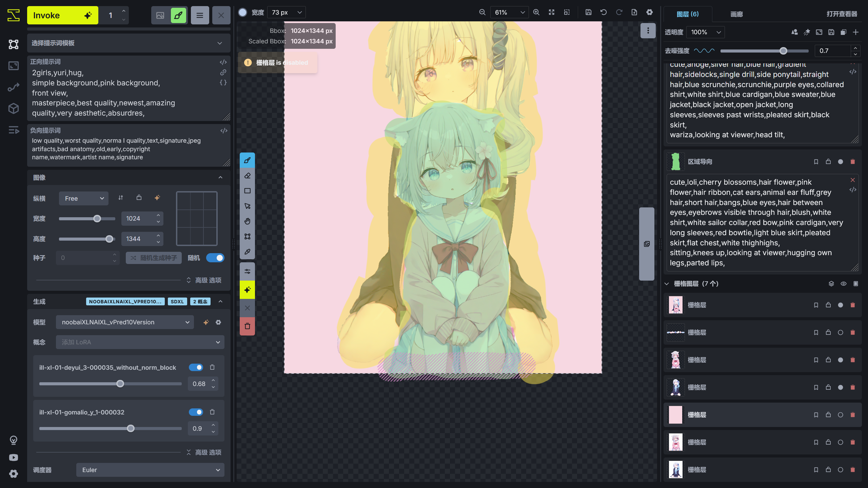
Task: Disable the ill-xl-01-deyui LoRA toggle
Action: click(196, 367)
